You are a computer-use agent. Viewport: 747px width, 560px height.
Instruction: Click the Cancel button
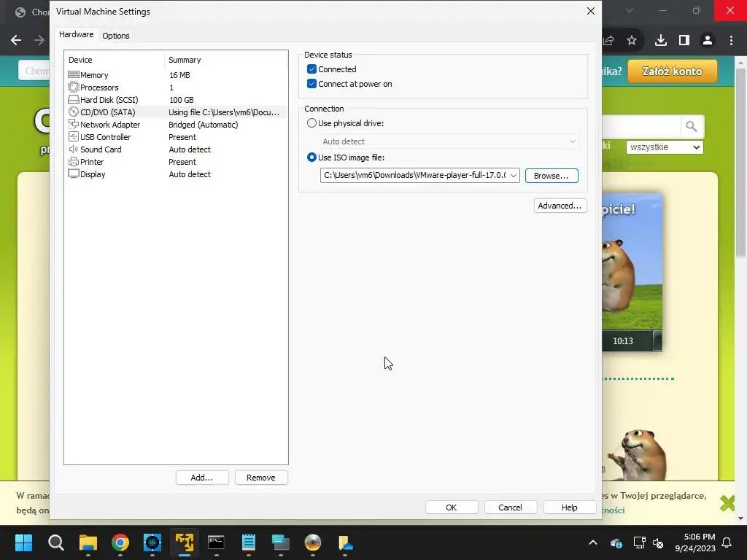pos(510,507)
